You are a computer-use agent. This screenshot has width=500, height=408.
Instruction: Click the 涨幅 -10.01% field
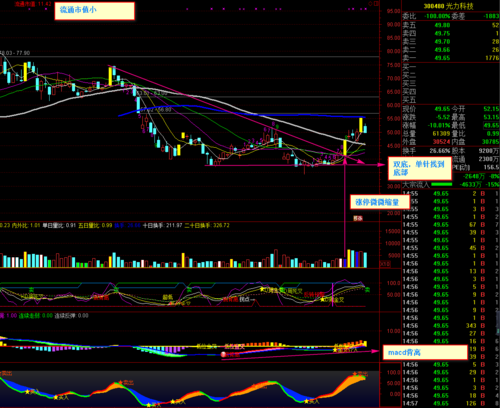coord(426,126)
